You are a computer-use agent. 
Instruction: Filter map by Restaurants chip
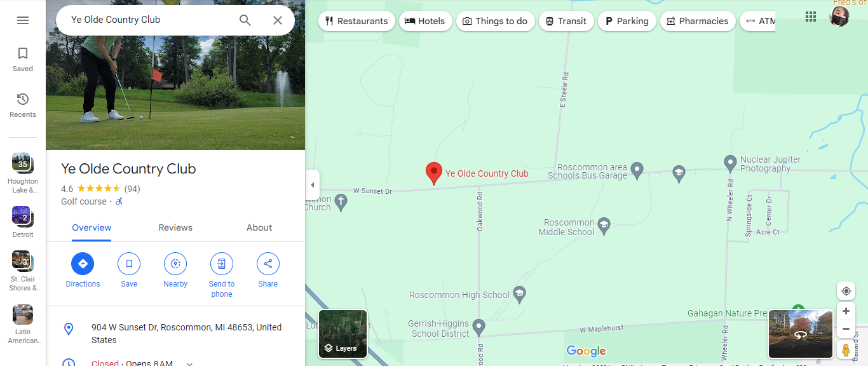pyautogui.click(x=356, y=21)
